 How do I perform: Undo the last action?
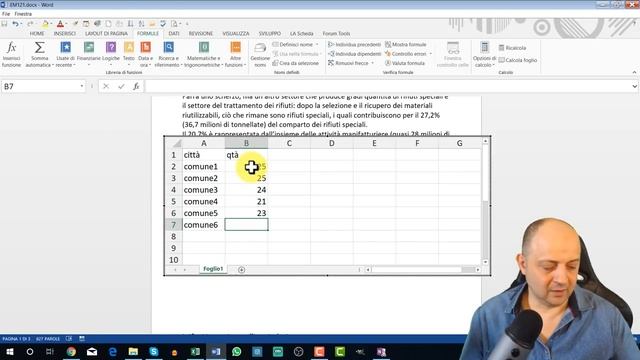(15, 24)
